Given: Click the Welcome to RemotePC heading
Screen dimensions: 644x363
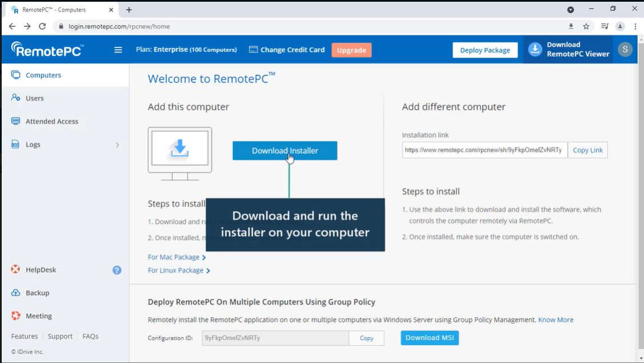Looking at the screenshot, I should point(211,78).
